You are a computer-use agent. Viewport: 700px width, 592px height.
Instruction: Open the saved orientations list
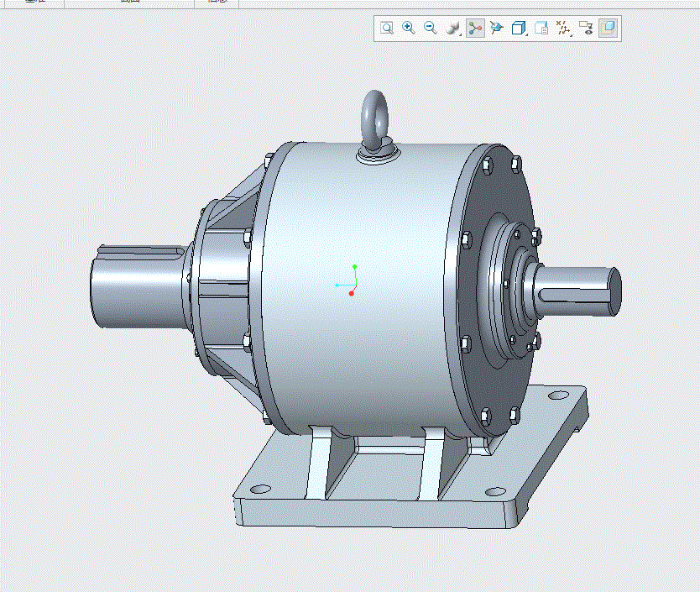[496, 29]
